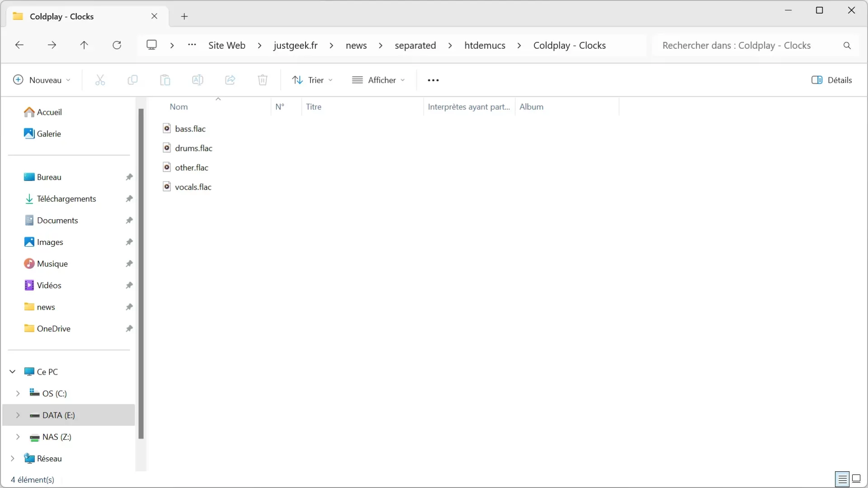Switch to large thumbnails view icon in status bar
Viewport: 868px width, 488px height.
pos(856,479)
